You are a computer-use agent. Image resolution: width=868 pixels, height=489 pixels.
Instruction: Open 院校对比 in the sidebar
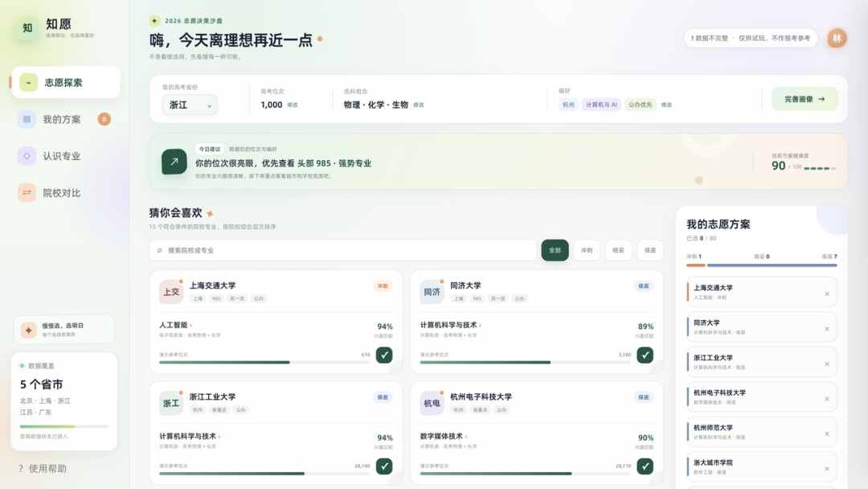pos(66,193)
